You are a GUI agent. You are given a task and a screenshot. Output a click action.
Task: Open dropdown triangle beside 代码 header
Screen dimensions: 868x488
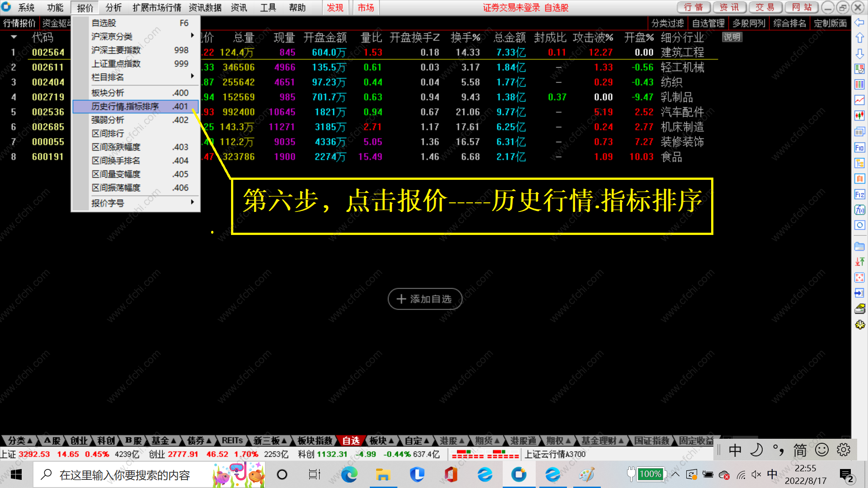coord(14,37)
